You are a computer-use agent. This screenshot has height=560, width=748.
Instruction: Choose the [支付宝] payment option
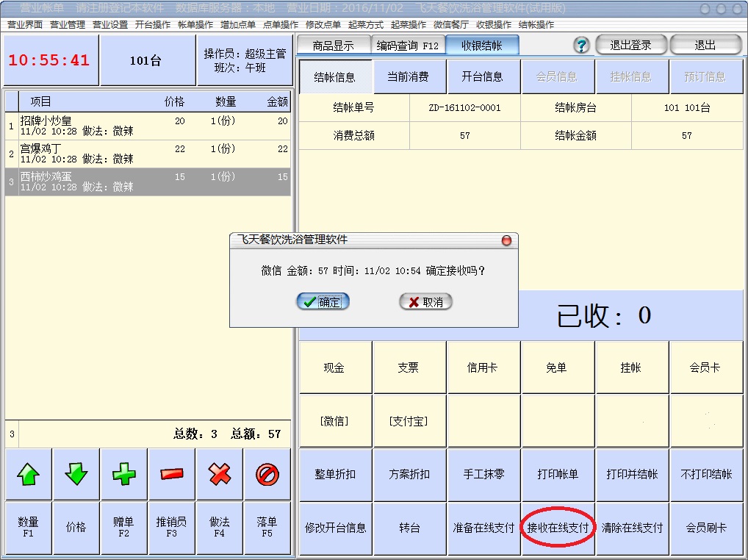(409, 421)
